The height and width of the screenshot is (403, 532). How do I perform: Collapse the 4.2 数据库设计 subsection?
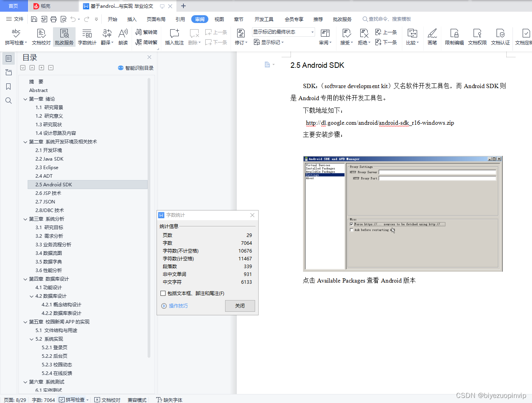32,296
